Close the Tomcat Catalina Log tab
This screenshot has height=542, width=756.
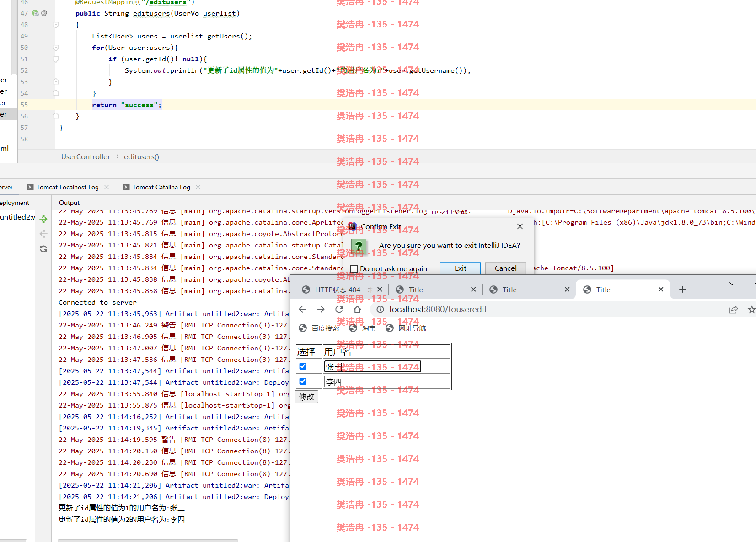198,187
